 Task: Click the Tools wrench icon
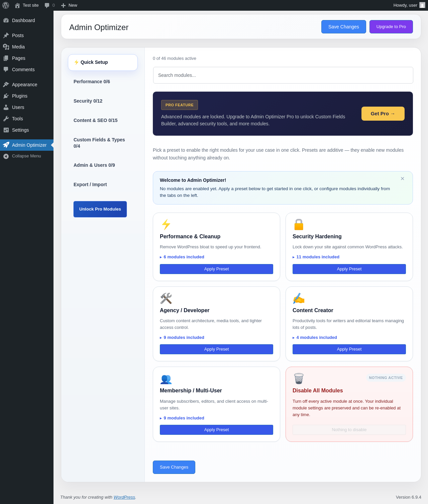pyautogui.click(x=6, y=119)
